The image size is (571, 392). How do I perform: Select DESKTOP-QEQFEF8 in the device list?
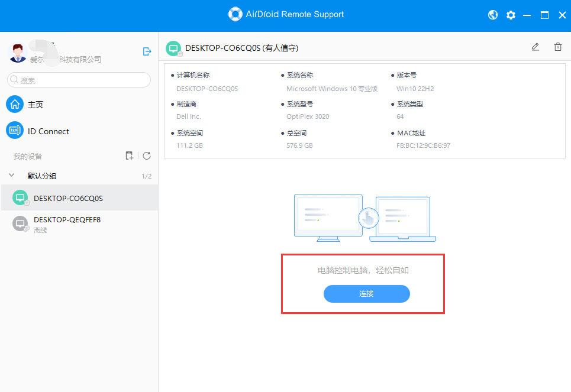click(79, 224)
